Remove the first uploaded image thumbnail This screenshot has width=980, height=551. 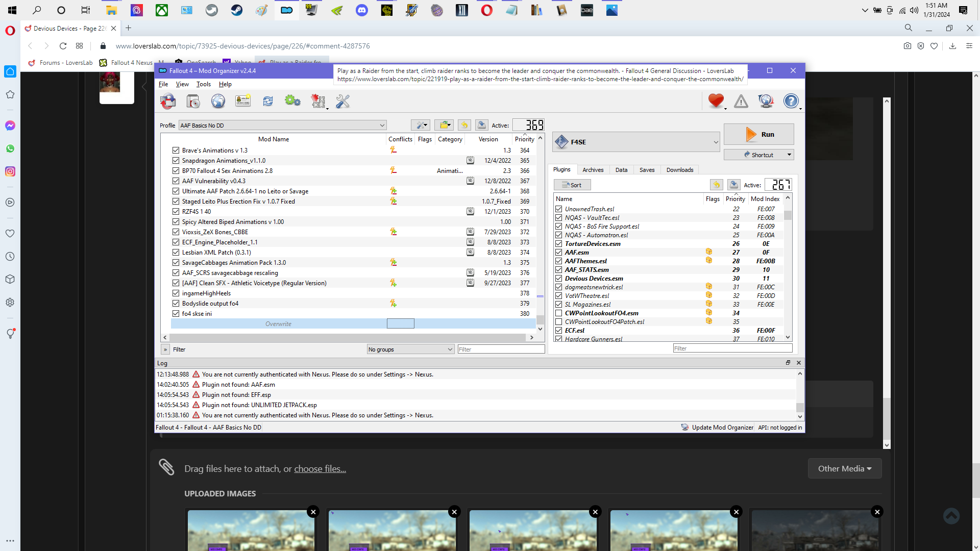tap(313, 512)
